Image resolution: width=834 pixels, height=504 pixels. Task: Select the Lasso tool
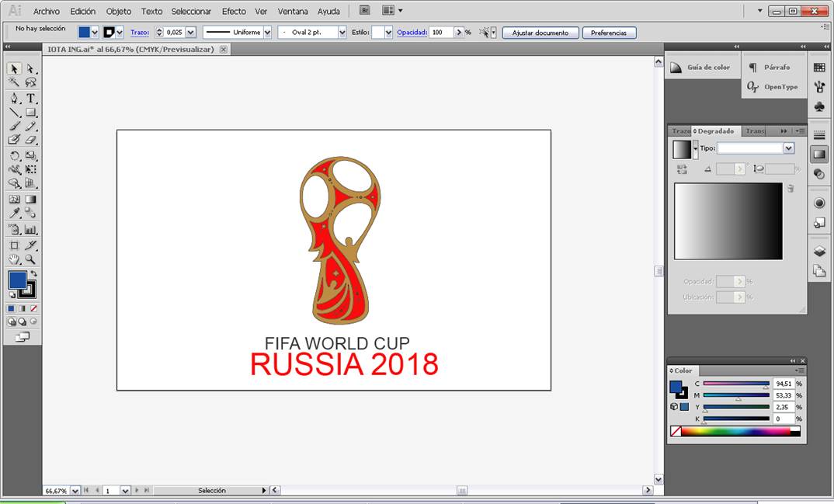(x=31, y=82)
